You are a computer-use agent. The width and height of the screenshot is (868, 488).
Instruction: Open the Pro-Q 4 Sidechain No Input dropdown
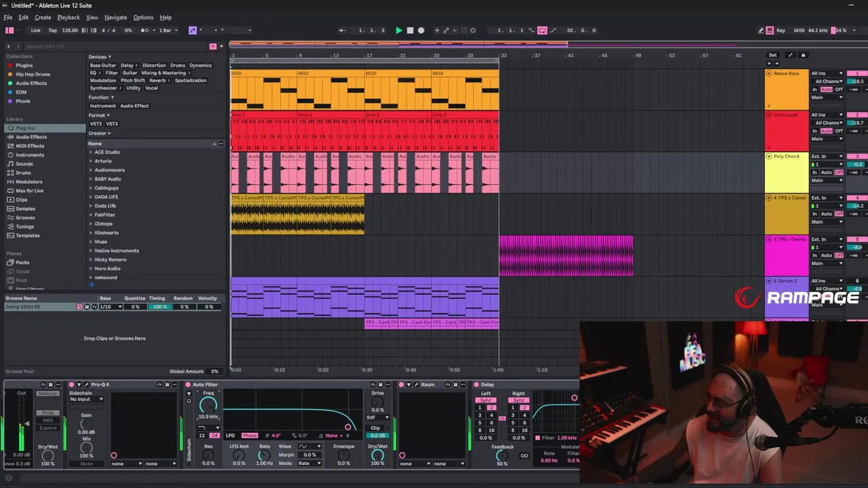(x=87, y=399)
